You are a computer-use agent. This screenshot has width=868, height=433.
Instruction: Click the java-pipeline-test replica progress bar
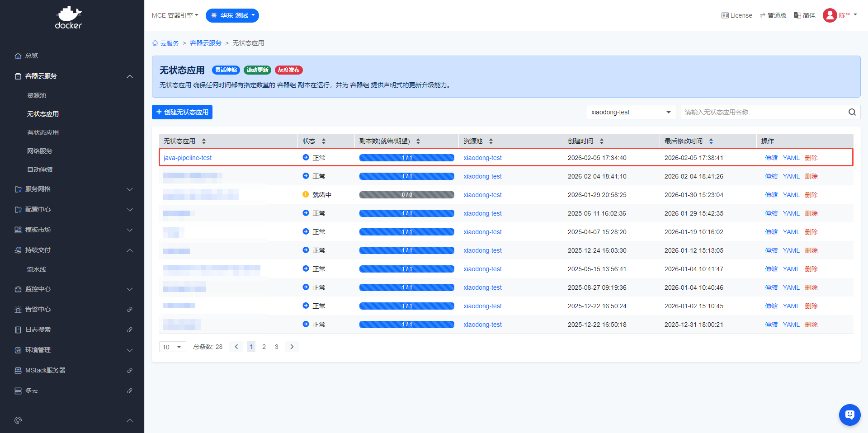406,158
